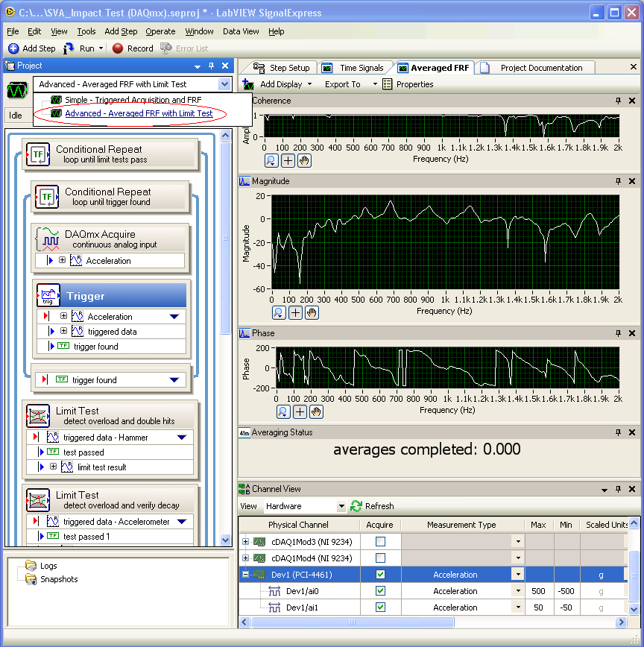The height and width of the screenshot is (647, 644).
Task: Click scroll down arrow in project panel
Action: (225, 540)
